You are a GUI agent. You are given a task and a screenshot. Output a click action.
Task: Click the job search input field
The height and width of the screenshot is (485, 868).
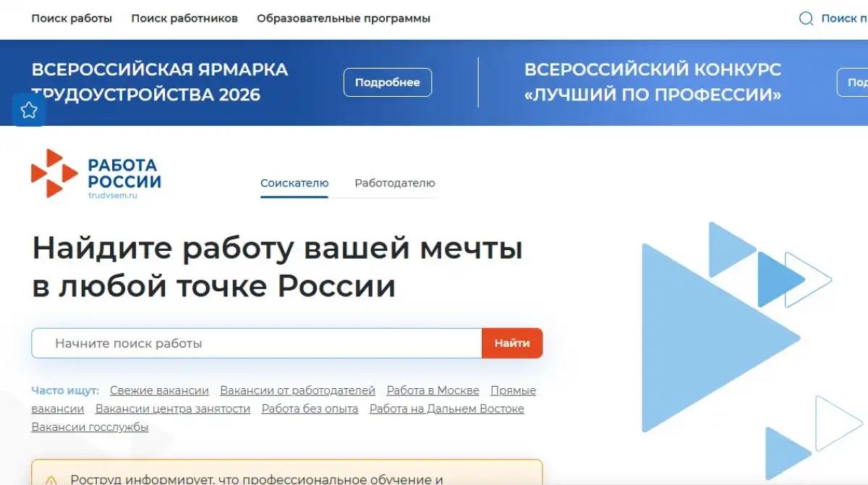257,343
